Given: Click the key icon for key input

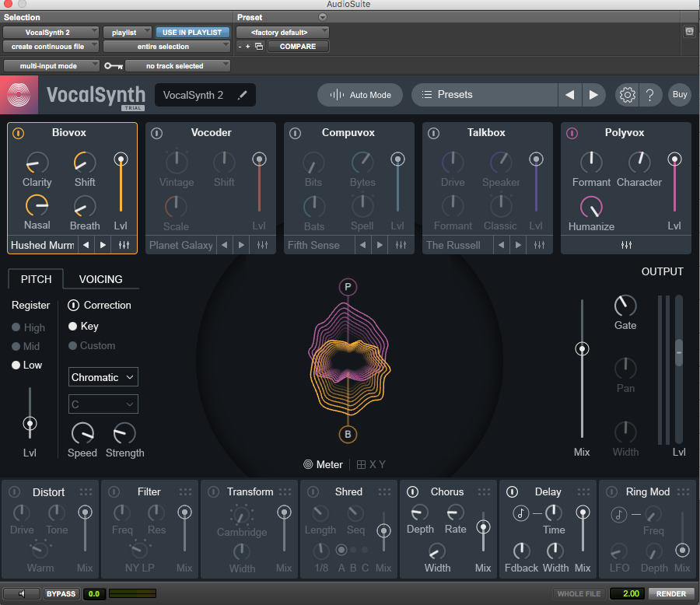Looking at the screenshot, I should (114, 66).
